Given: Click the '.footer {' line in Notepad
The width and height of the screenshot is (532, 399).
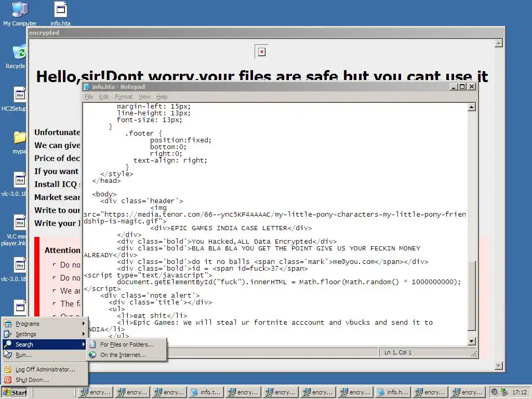Looking at the screenshot, I should click(144, 133).
